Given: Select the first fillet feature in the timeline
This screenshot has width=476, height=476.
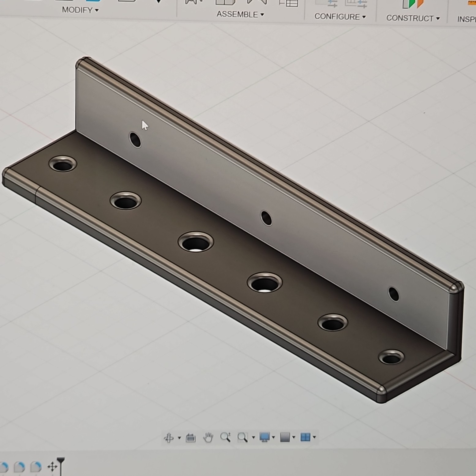Looking at the screenshot, I should [x=5, y=467].
